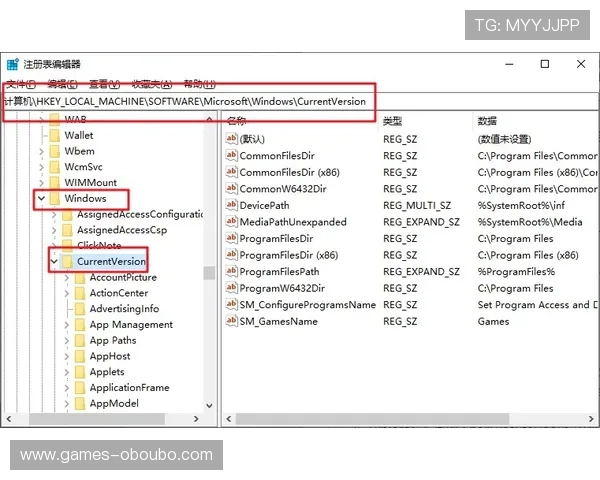Sort by the 名称 column header
The image size is (600, 480).
pyautogui.click(x=238, y=120)
